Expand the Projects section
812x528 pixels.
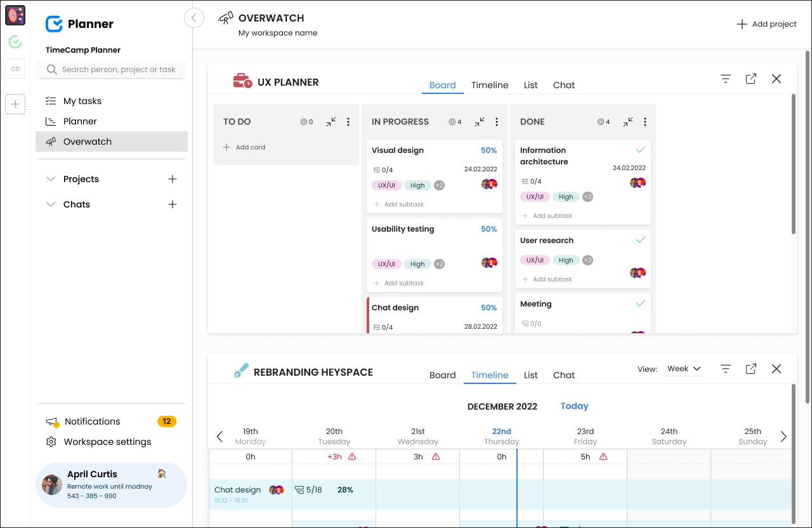click(x=51, y=179)
